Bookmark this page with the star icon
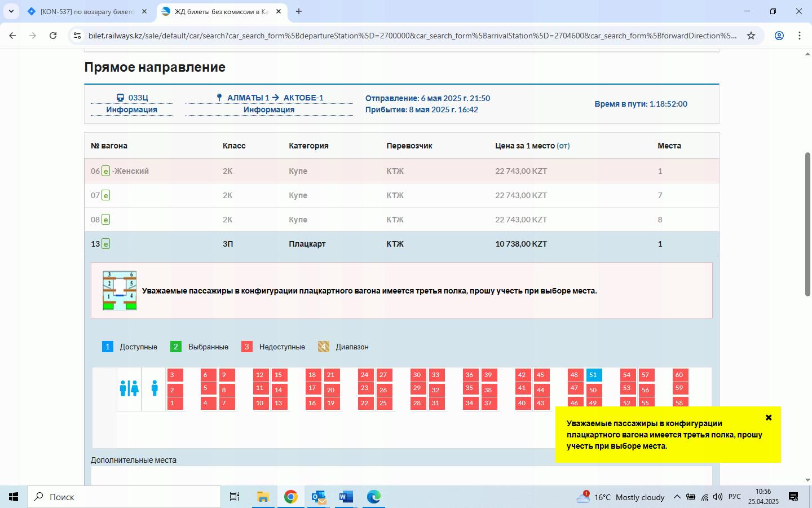 pos(751,36)
